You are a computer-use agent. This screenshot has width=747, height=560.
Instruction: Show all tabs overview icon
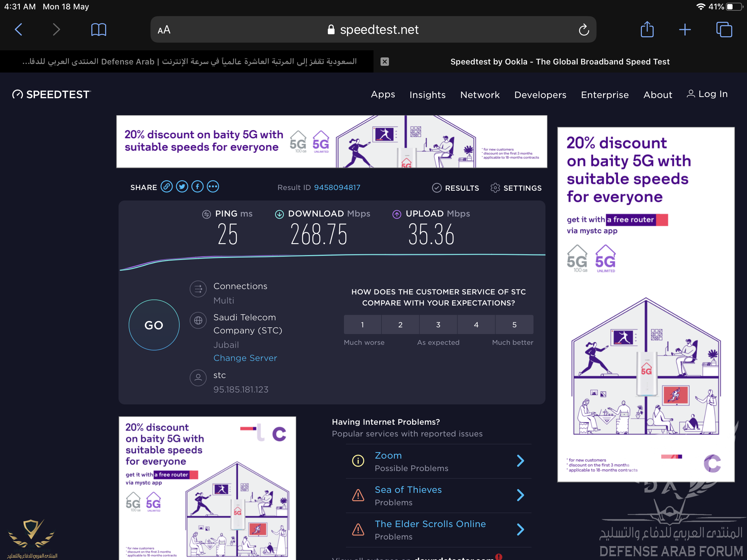[x=724, y=29]
